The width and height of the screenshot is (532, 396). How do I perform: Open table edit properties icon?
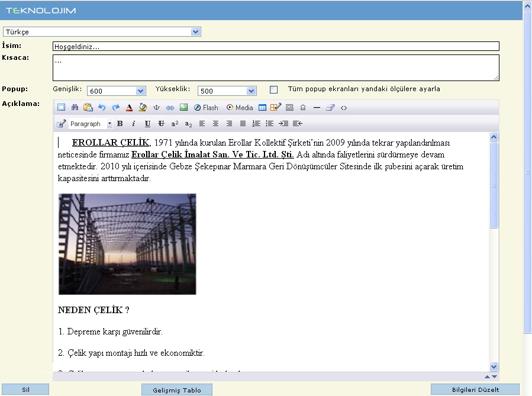(276, 108)
